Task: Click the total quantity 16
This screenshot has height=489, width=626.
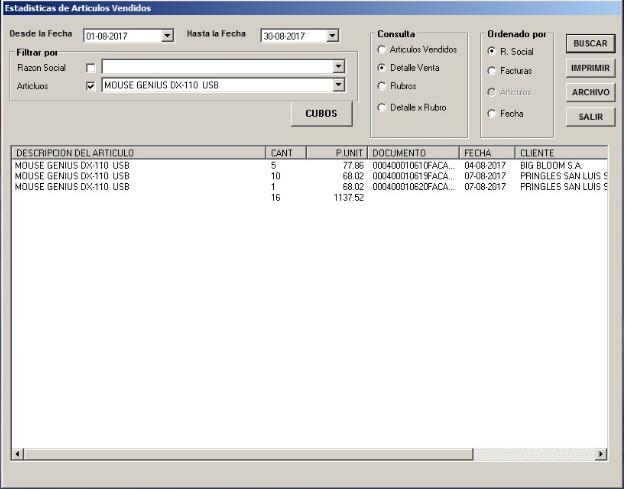Action: (x=275, y=198)
